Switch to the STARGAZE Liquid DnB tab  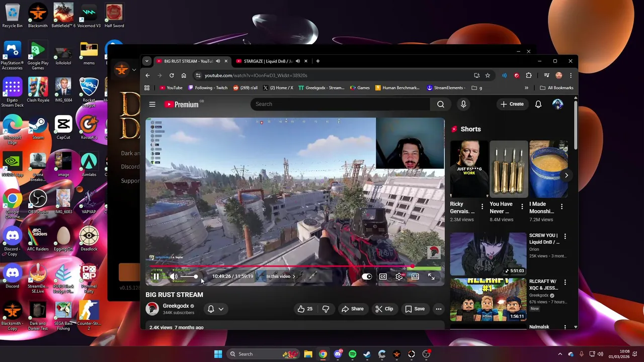267,61
